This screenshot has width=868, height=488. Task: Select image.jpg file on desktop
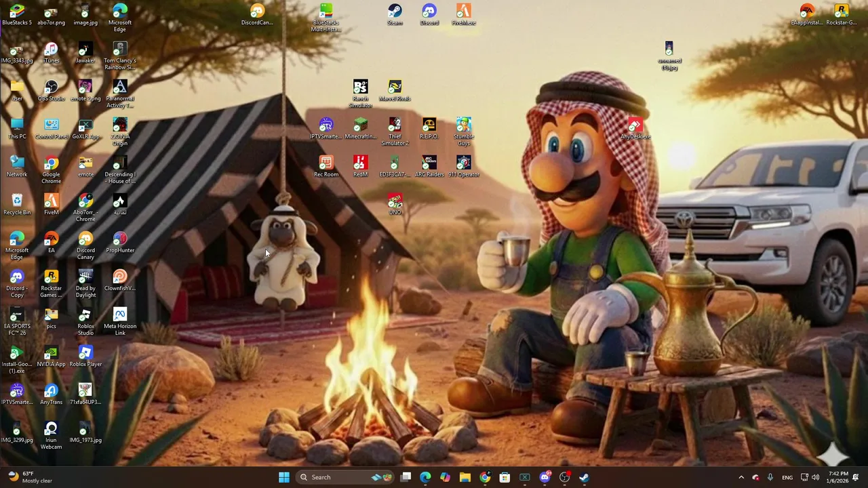[x=85, y=15]
